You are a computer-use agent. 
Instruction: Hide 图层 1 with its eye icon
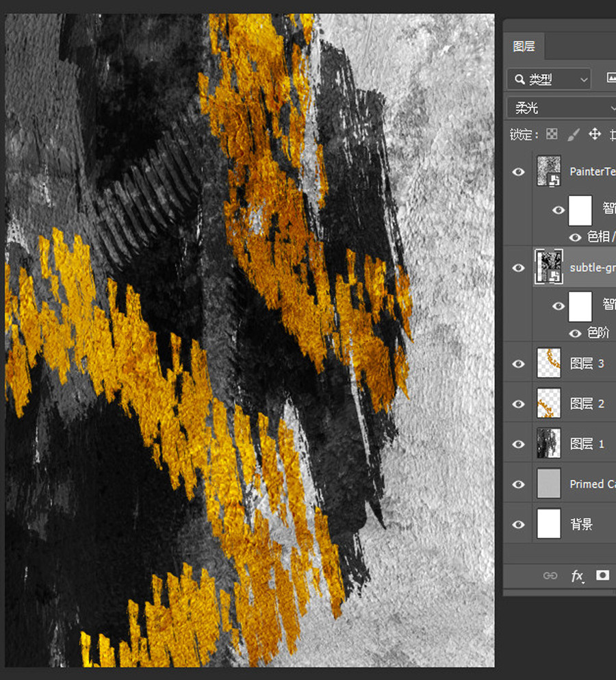point(518,444)
